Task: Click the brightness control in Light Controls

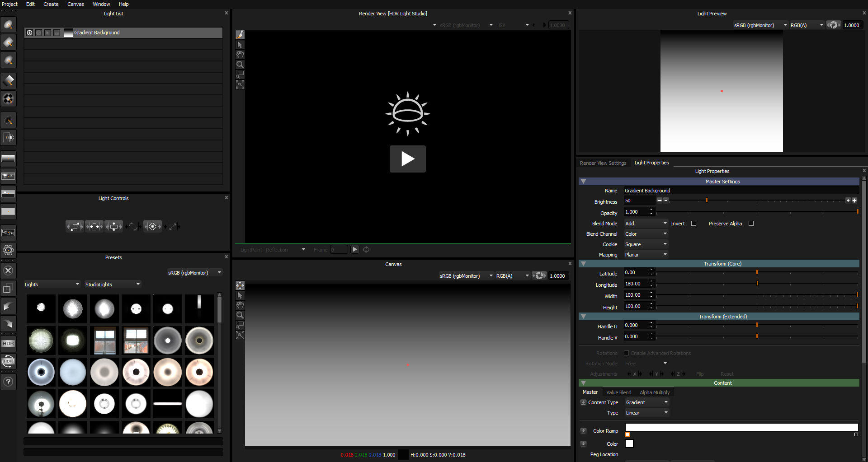Action: 153,227
